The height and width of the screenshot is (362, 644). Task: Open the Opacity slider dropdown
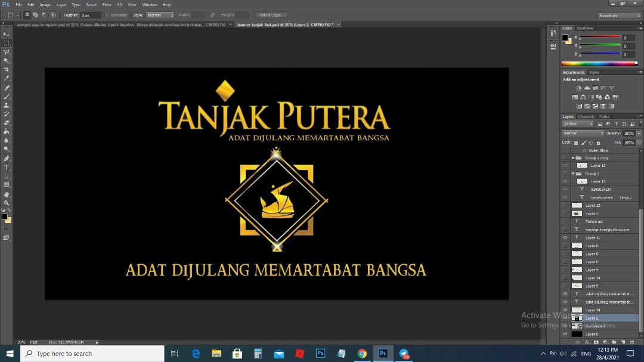(x=639, y=133)
